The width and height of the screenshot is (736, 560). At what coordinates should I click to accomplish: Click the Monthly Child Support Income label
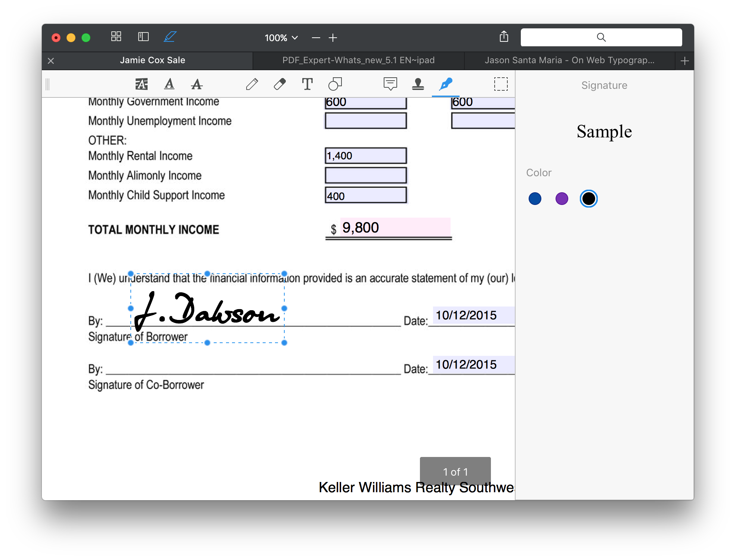coord(157,195)
